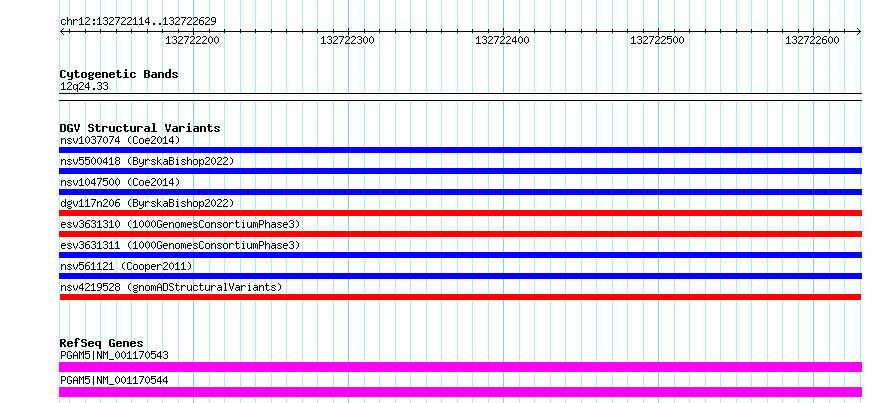Select the nsv1037074 (Coe2014) label

[120, 140]
